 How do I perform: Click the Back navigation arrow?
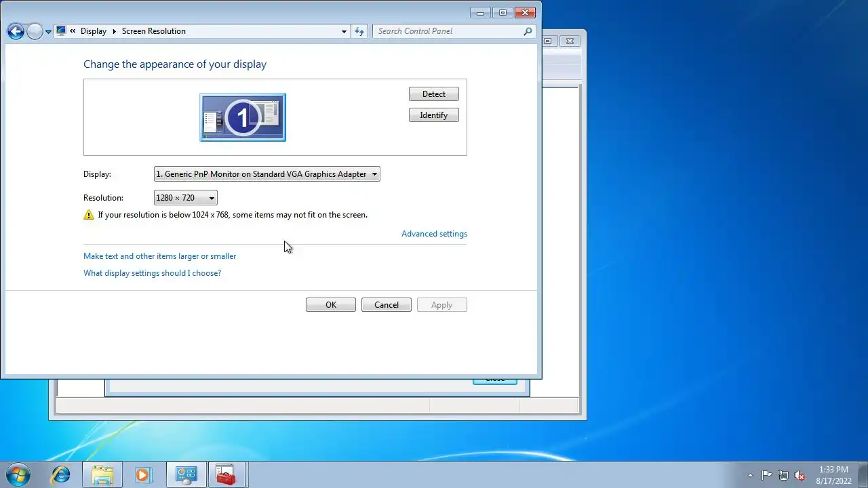[x=16, y=31]
